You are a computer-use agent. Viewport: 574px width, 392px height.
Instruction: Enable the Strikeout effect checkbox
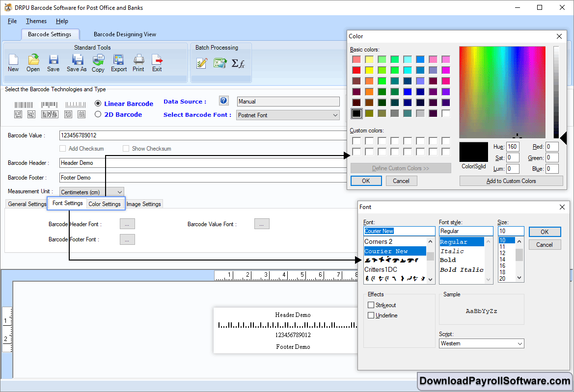[371, 305]
